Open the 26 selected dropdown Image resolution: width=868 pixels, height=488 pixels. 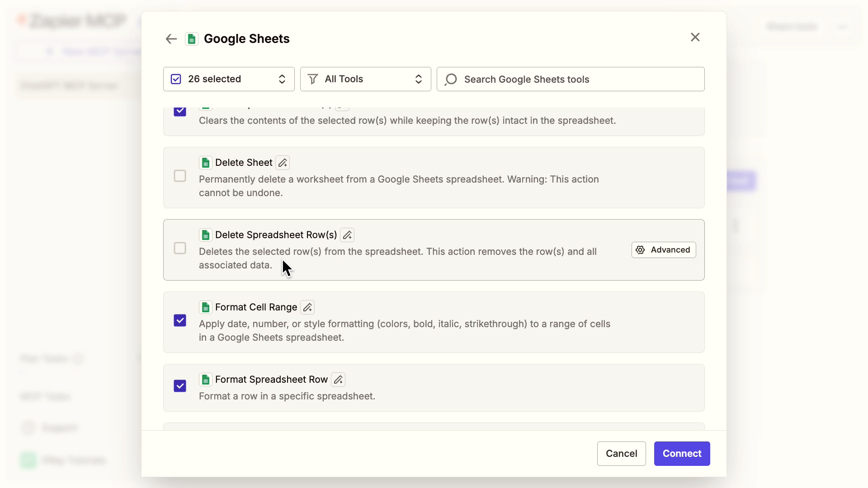(229, 79)
